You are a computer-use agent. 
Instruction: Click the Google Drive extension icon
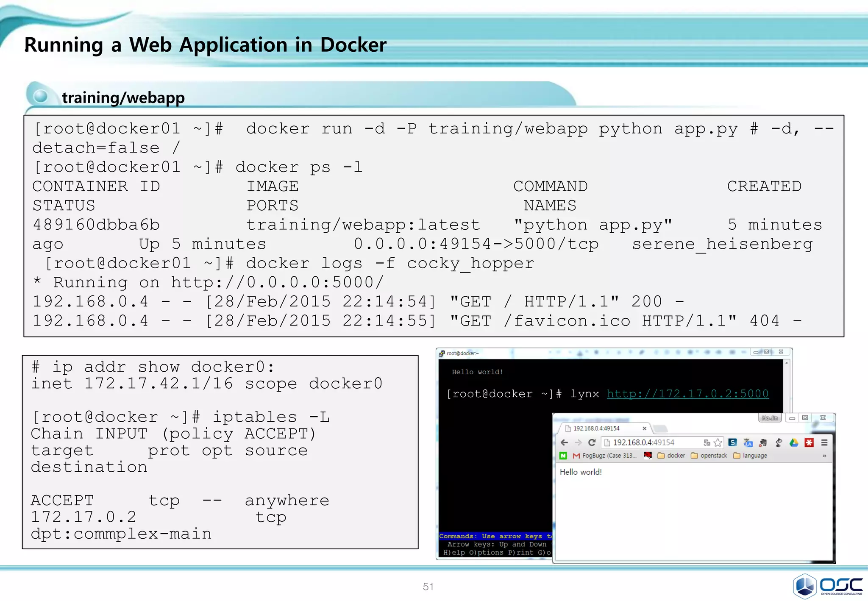click(x=794, y=442)
